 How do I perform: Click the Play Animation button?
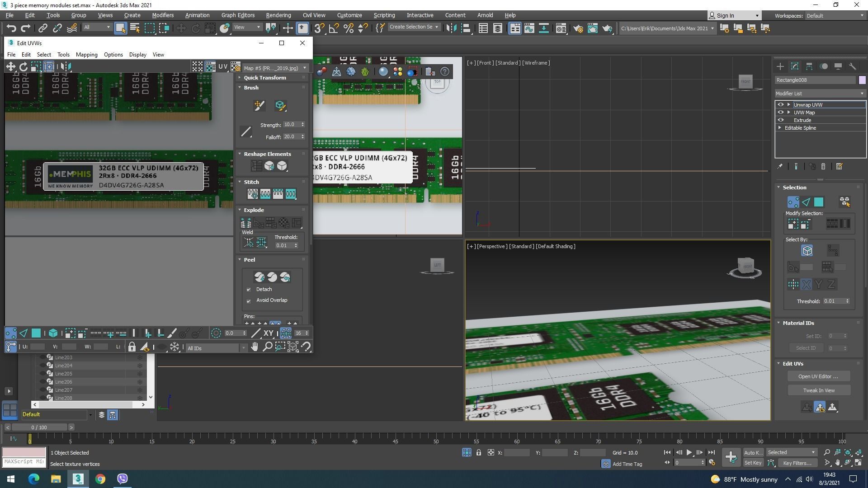[x=689, y=452]
